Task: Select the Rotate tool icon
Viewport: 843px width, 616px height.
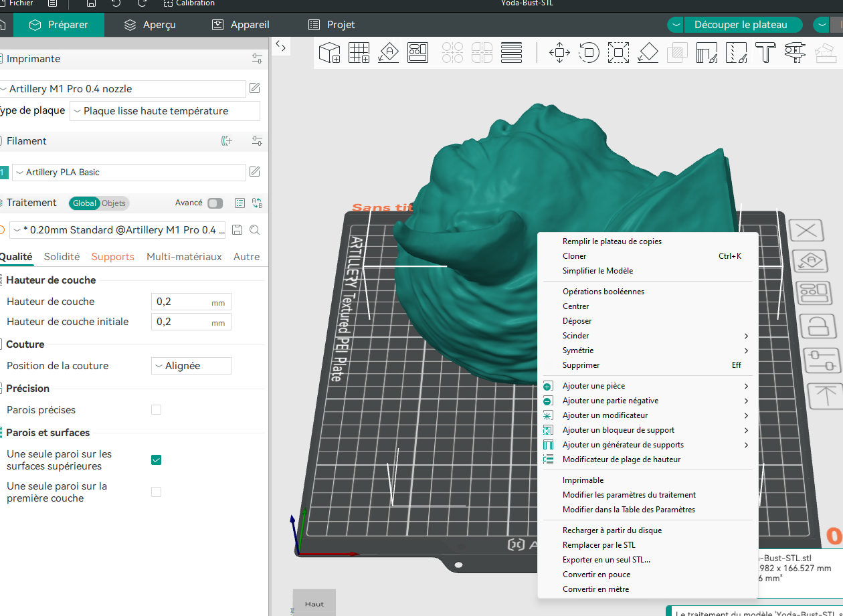Action: (589, 52)
